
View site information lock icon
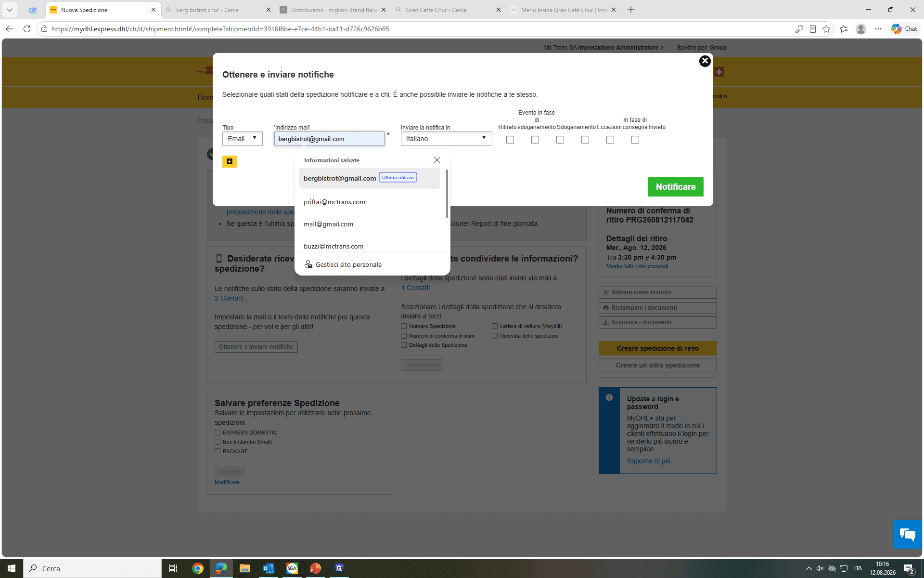coord(44,29)
